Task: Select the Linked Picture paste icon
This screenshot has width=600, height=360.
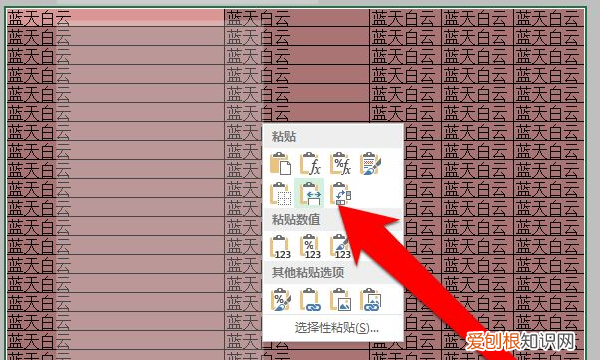Action: [x=370, y=300]
